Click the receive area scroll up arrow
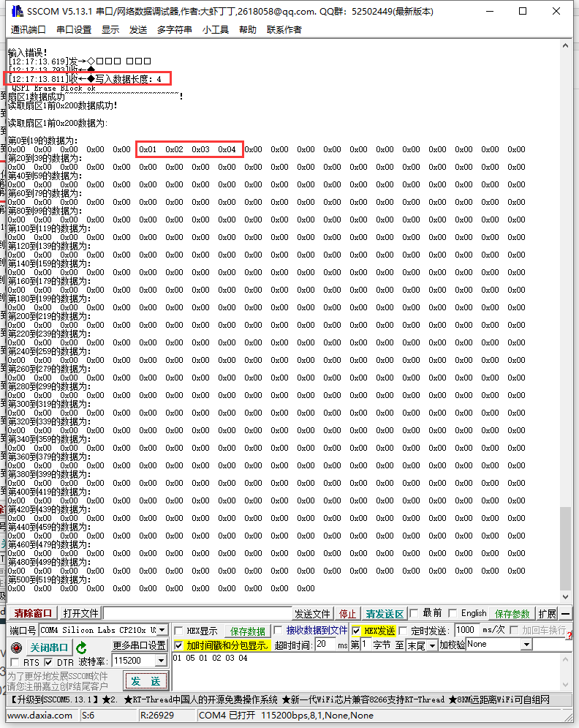The height and width of the screenshot is (728, 579). coord(565,46)
